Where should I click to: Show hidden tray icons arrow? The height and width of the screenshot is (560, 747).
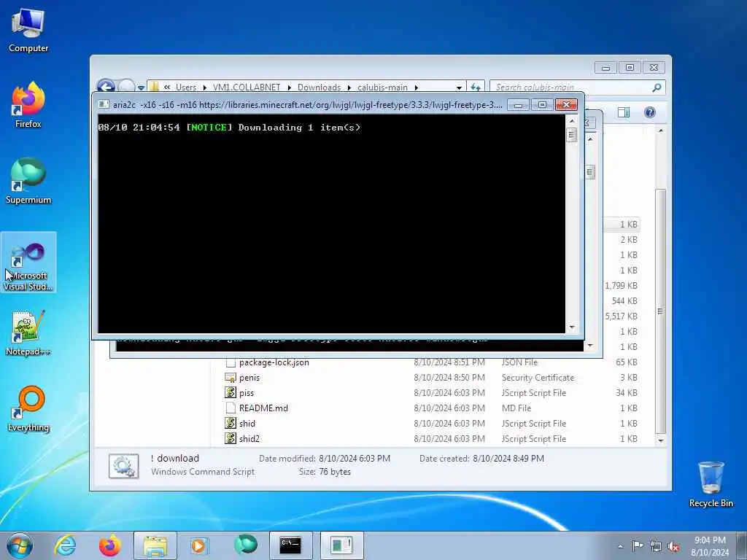(620, 546)
